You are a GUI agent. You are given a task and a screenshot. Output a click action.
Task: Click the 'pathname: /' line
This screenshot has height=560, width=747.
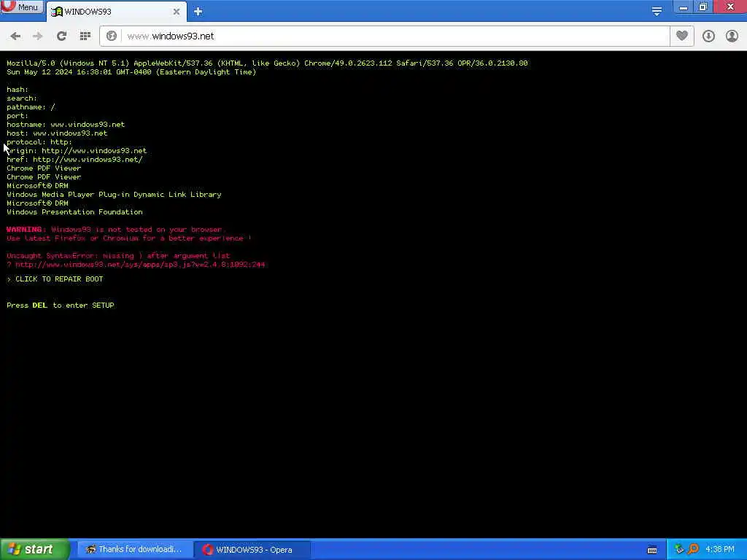[31, 107]
